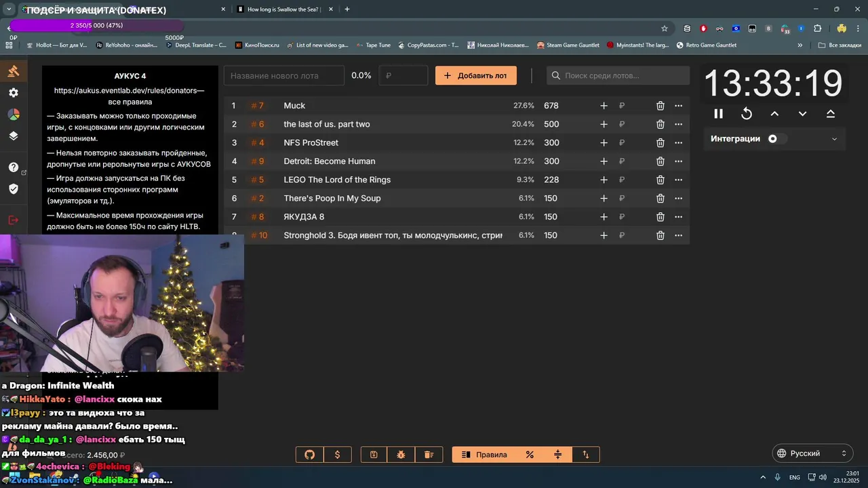
Task: Reset the timer with the circular arrow
Action: click(x=747, y=114)
